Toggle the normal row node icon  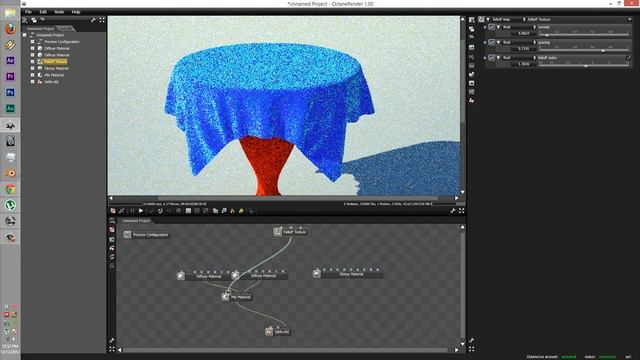click(x=491, y=27)
